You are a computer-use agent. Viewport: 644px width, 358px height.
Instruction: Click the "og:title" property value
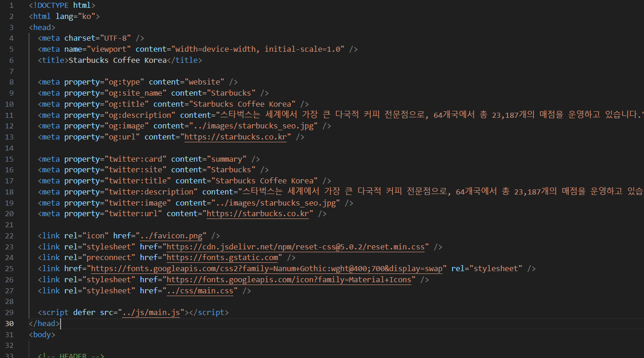point(127,104)
